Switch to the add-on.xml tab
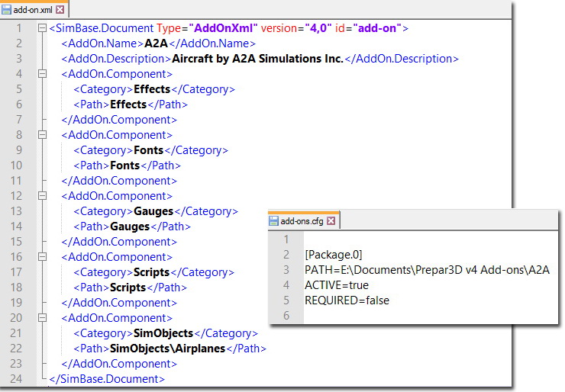 coord(33,10)
